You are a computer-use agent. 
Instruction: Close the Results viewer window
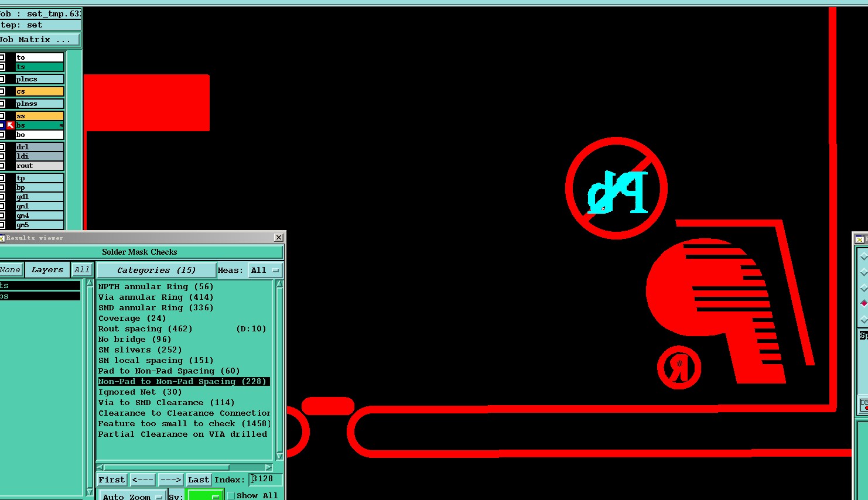pos(279,237)
